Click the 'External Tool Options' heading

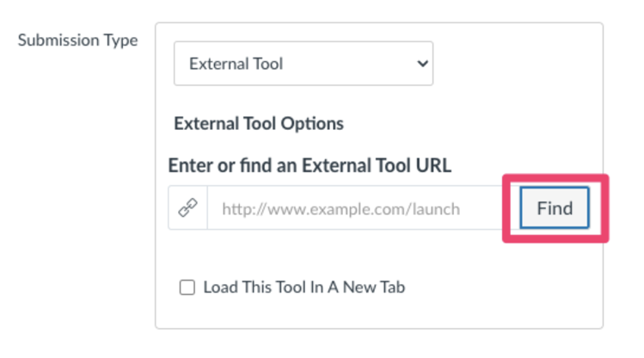258,123
